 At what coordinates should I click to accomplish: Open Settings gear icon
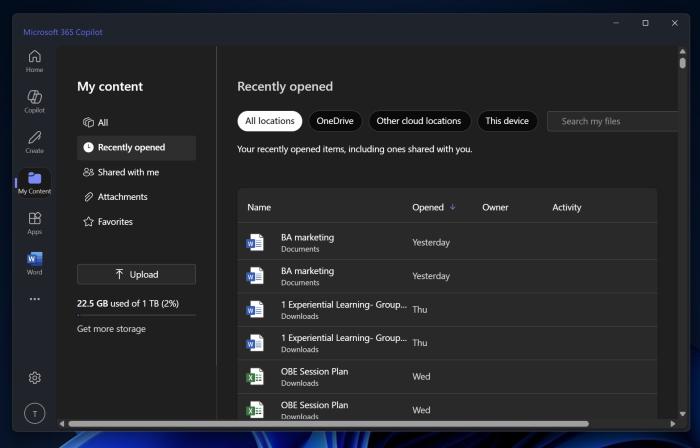click(x=34, y=378)
